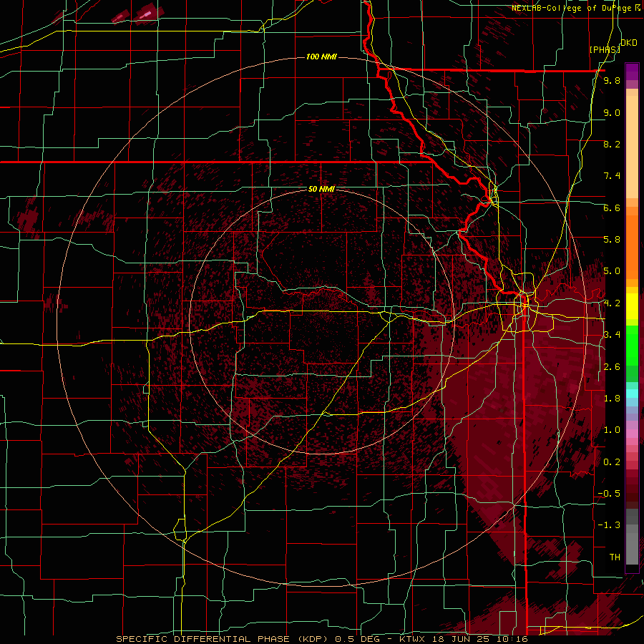The height and width of the screenshot is (644, 644).
Task: Select the 7.4 value on color scale
Action: pyautogui.click(x=612, y=176)
